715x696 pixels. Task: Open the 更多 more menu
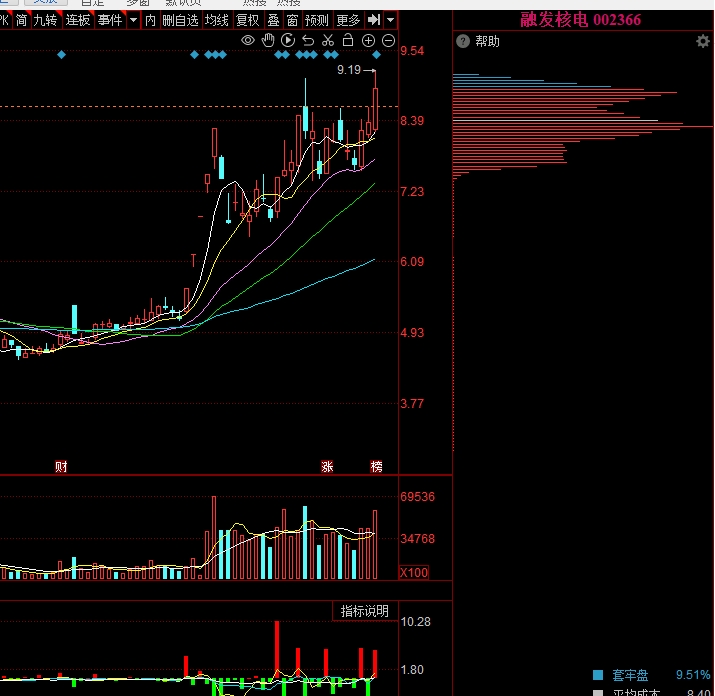(348, 20)
